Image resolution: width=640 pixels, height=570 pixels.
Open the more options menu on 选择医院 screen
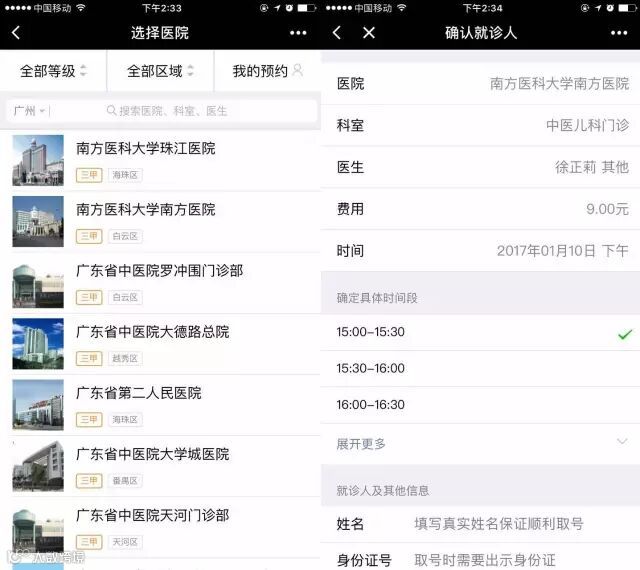click(298, 33)
